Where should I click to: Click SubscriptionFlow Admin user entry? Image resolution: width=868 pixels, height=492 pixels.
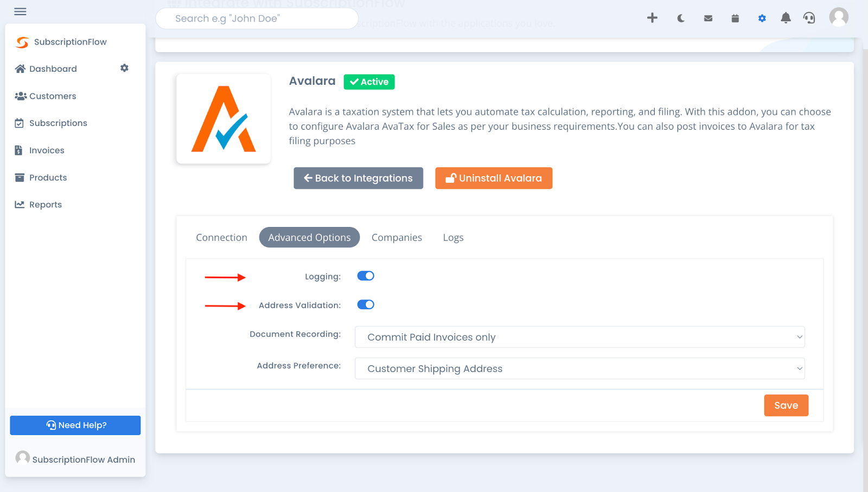75,459
